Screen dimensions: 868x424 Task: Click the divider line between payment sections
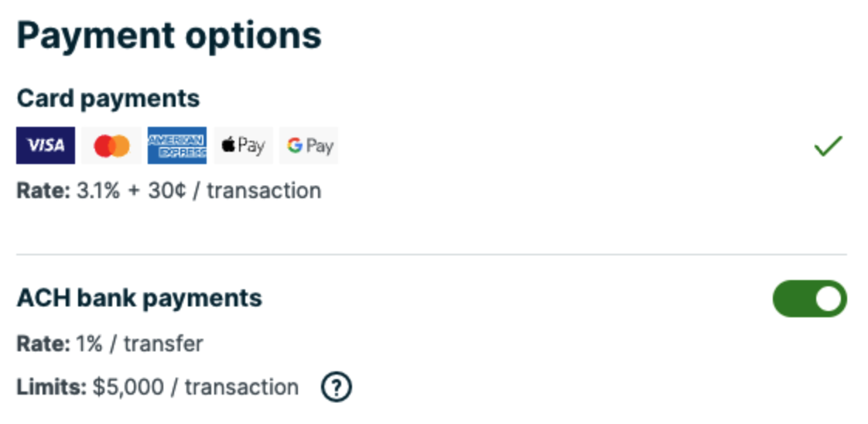pos(432,254)
